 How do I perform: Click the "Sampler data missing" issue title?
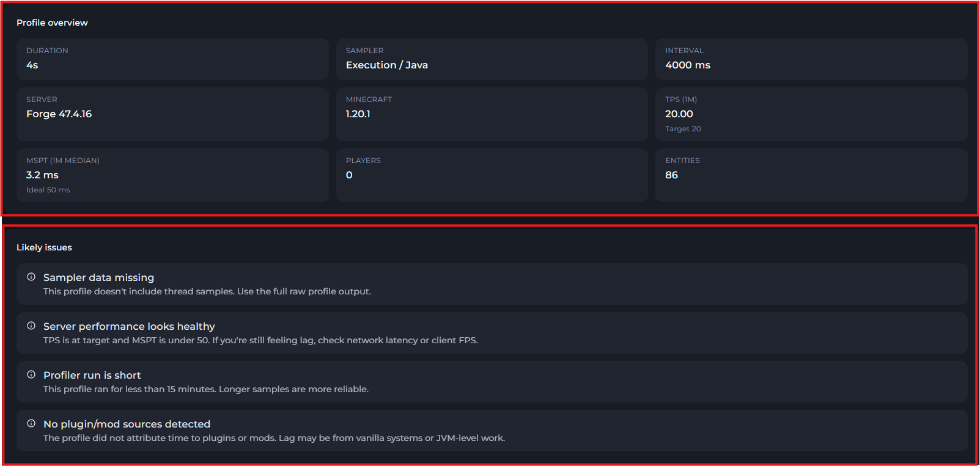pyautogui.click(x=98, y=277)
